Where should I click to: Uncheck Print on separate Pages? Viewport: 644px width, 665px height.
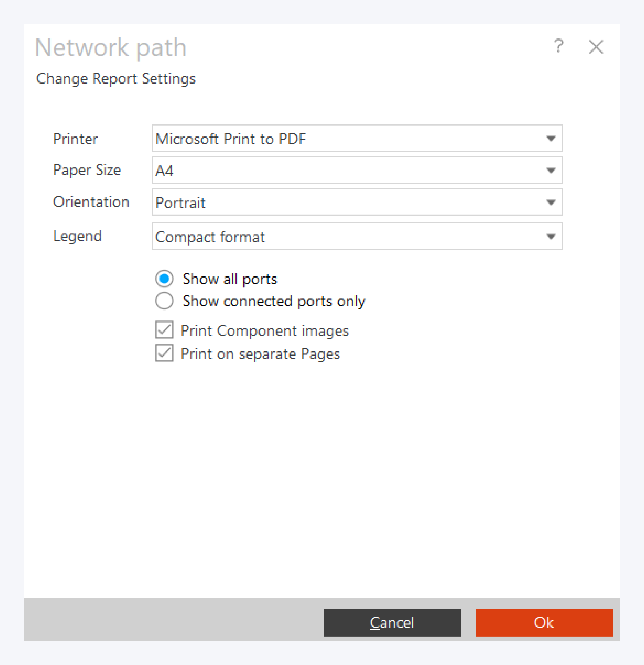pos(165,353)
